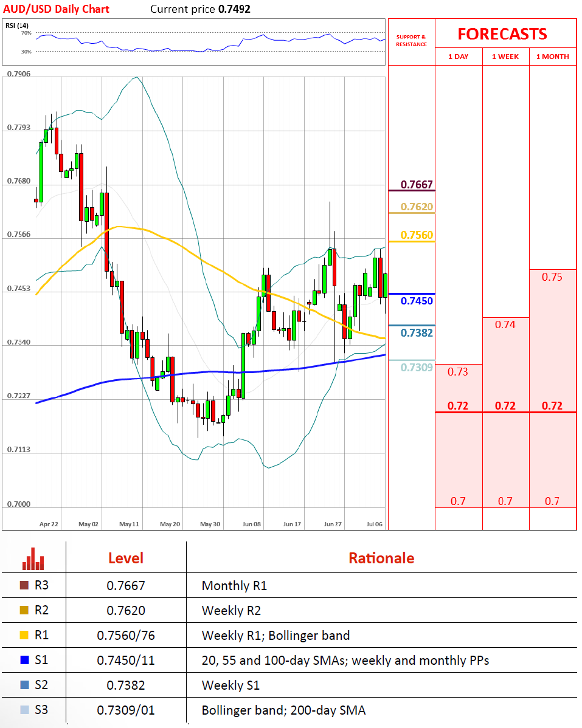Viewport: 582px width, 728px height.
Task: Select the 0.7667 resistance level label
Action: (417, 184)
